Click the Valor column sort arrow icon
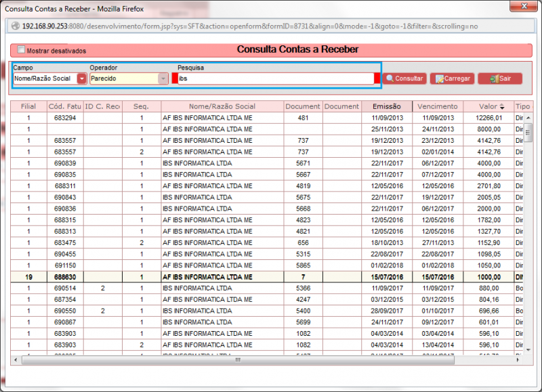This screenshot has height=392, width=542. [x=502, y=107]
